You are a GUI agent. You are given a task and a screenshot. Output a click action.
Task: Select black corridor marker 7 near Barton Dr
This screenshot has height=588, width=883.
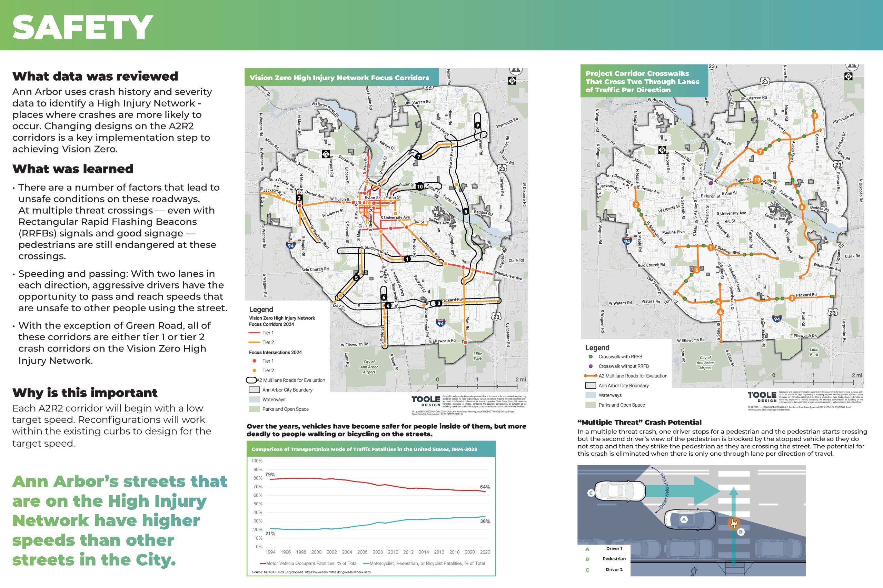pyautogui.click(x=418, y=156)
